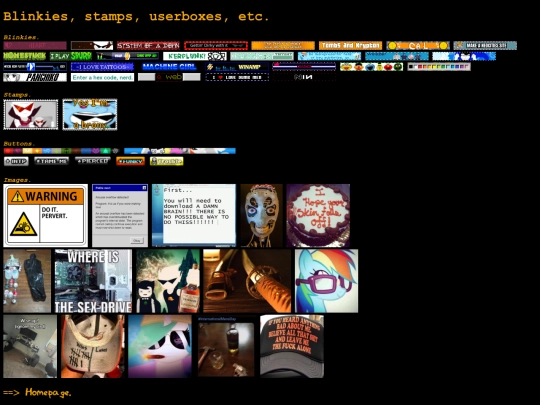Click the PIERCED button
The image size is (540, 405).
(93, 161)
